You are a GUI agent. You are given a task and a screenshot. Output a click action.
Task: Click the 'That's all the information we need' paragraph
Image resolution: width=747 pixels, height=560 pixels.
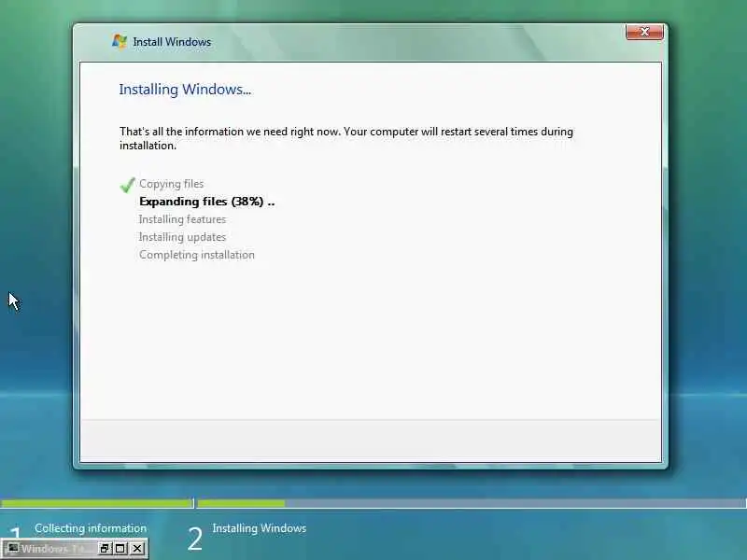coord(346,138)
